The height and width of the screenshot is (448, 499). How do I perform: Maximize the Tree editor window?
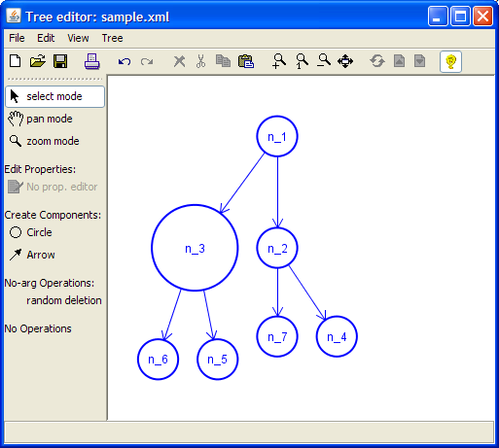click(460, 16)
